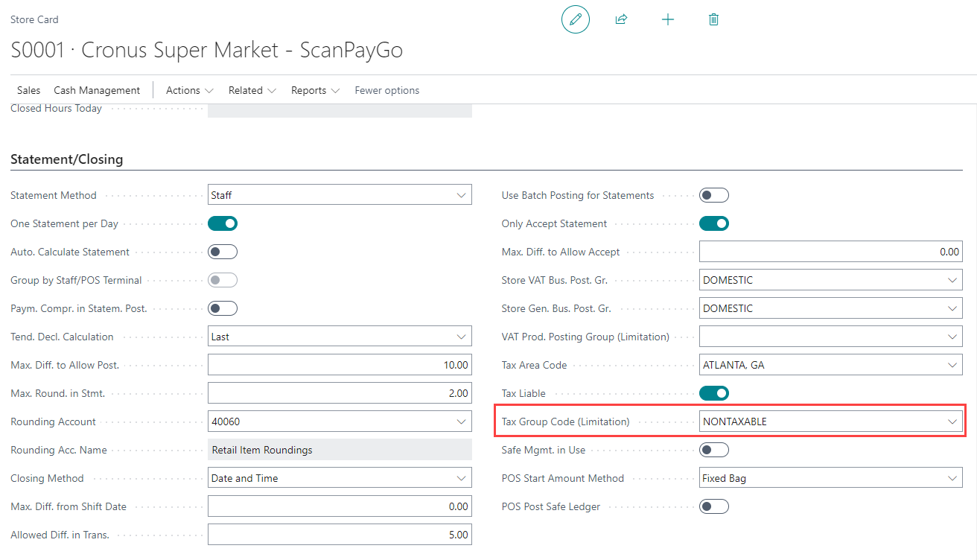Viewport: 977px width, 560px height.
Task: Click the Closed Hours Today field
Action: point(340,109)
